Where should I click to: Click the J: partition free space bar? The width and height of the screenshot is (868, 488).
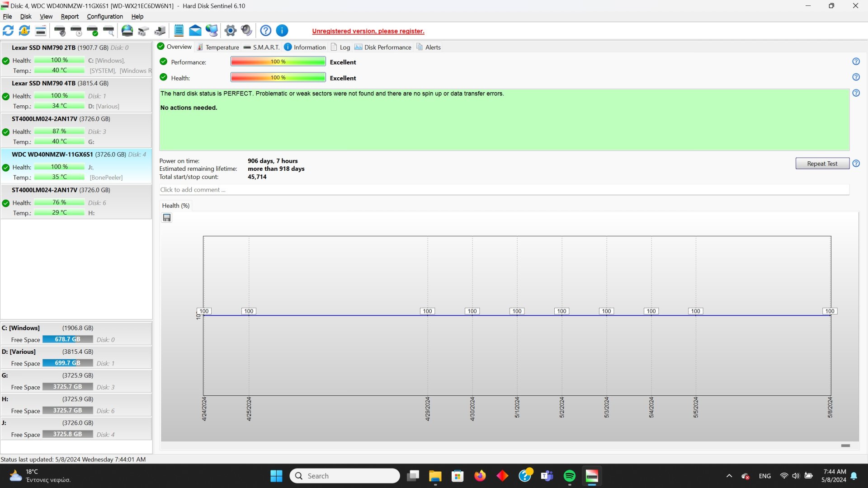pos(68,434)
